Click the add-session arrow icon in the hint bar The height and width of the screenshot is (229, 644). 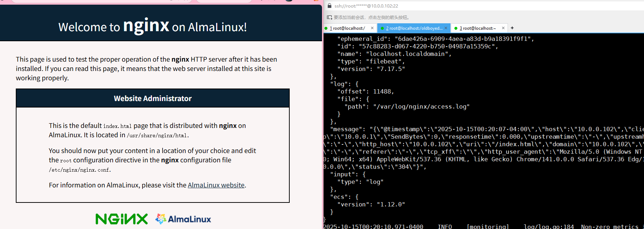coord(330,17)
